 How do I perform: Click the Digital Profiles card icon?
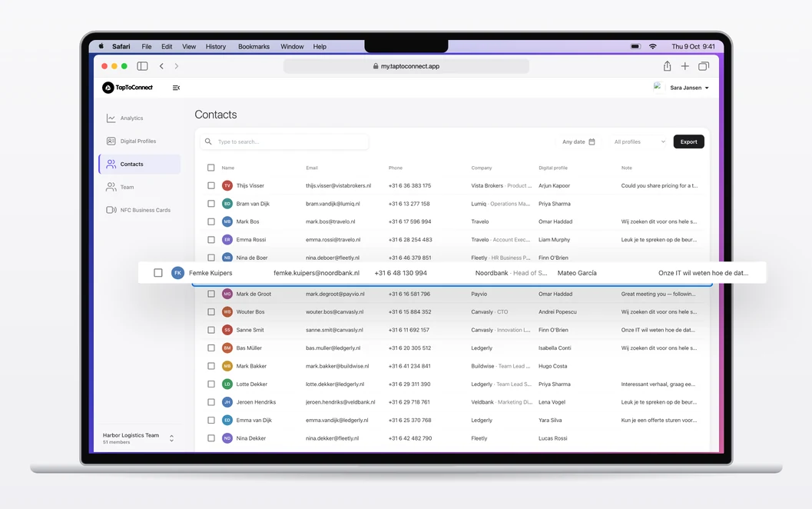[x=111, y=141]
